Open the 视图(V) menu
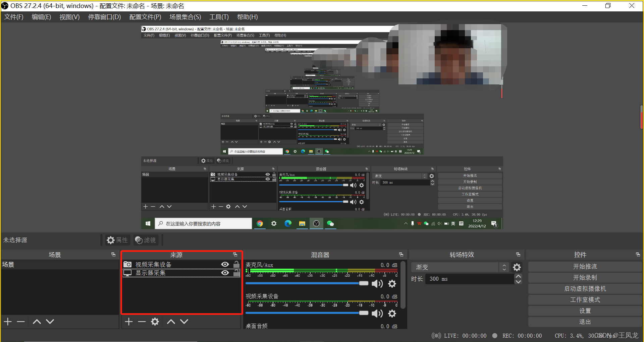The height and width of the screenshot is (342, 644). (69, 17)
